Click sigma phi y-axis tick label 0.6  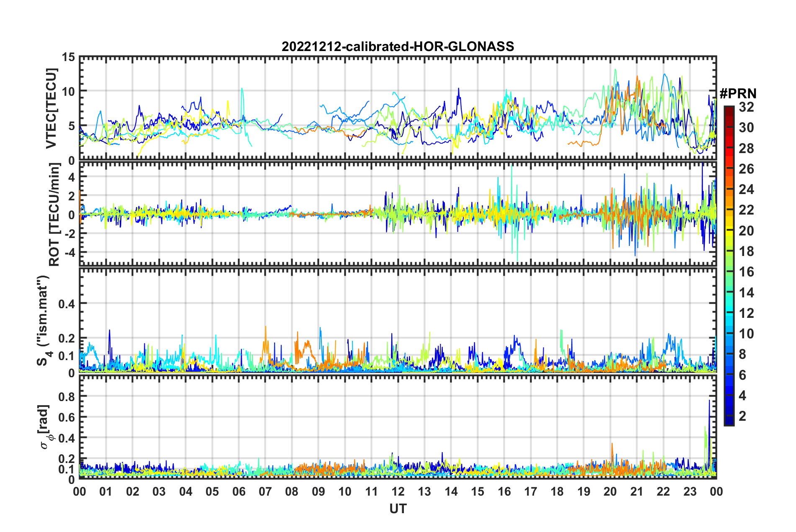click(x=67, y=417)
